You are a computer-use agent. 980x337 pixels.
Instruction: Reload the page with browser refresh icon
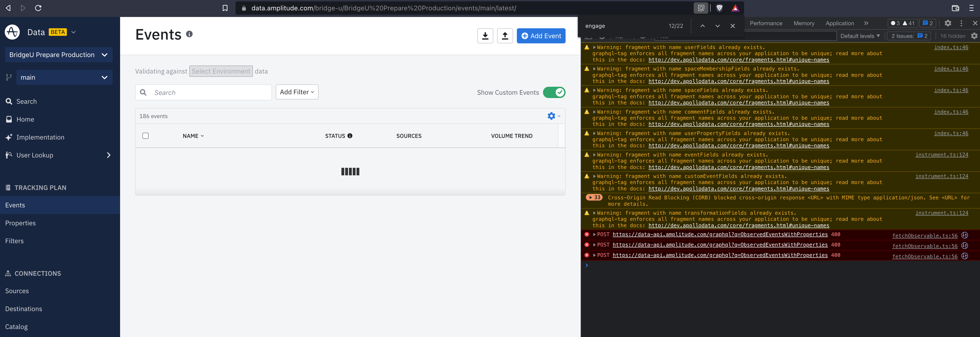coord(38,8)
